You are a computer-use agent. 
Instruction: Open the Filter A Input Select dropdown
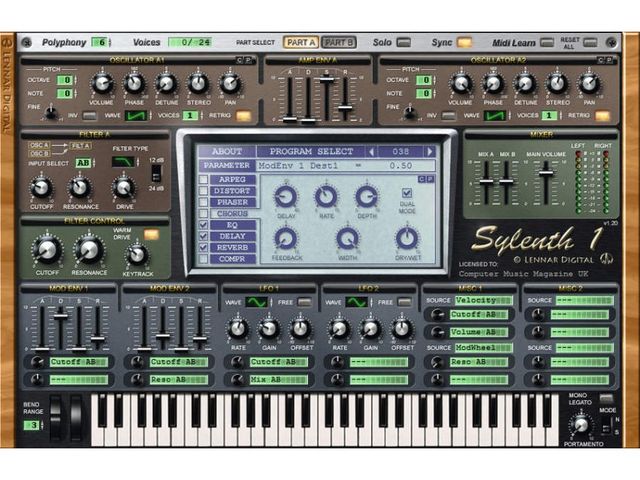[x=83, y=163]
